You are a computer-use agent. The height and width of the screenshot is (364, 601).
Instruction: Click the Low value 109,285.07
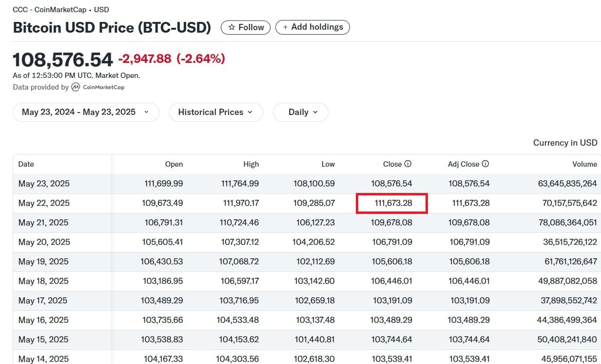(x=315, y=203)
